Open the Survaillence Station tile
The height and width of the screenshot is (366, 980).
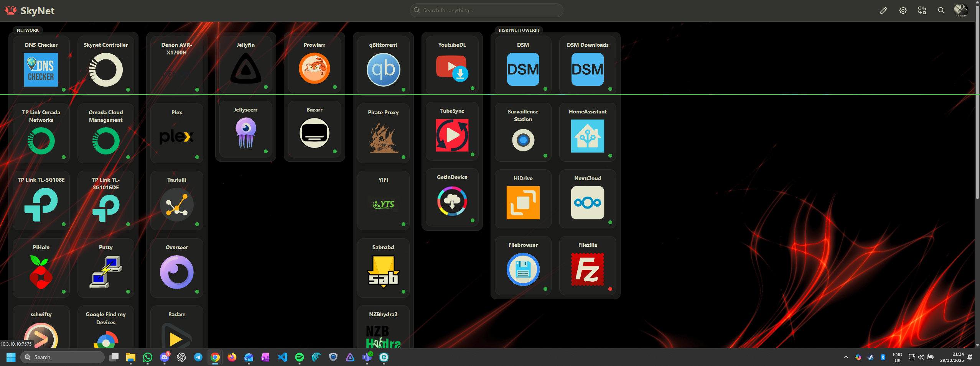coord(523,132)
